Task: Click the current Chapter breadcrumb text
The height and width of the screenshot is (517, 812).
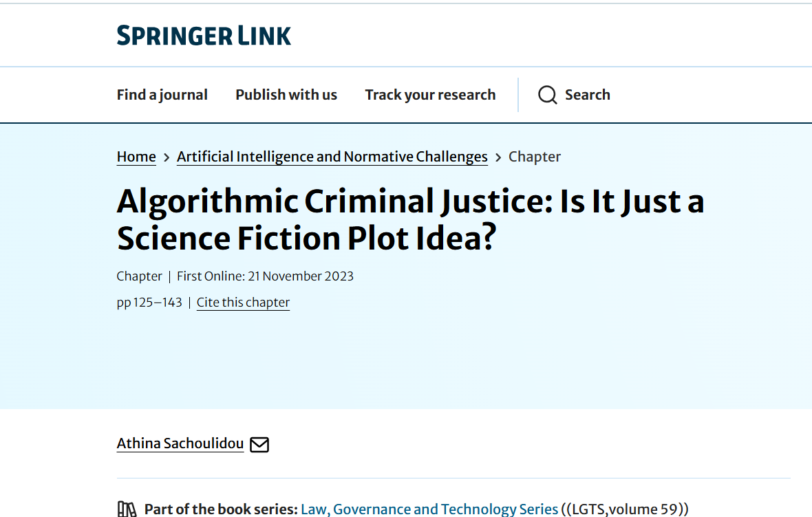Action: click(x=534, y=157)
